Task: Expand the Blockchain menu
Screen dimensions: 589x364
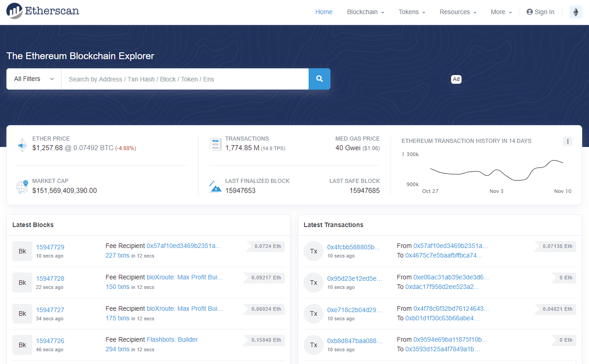Action: [x=366, y=12]
